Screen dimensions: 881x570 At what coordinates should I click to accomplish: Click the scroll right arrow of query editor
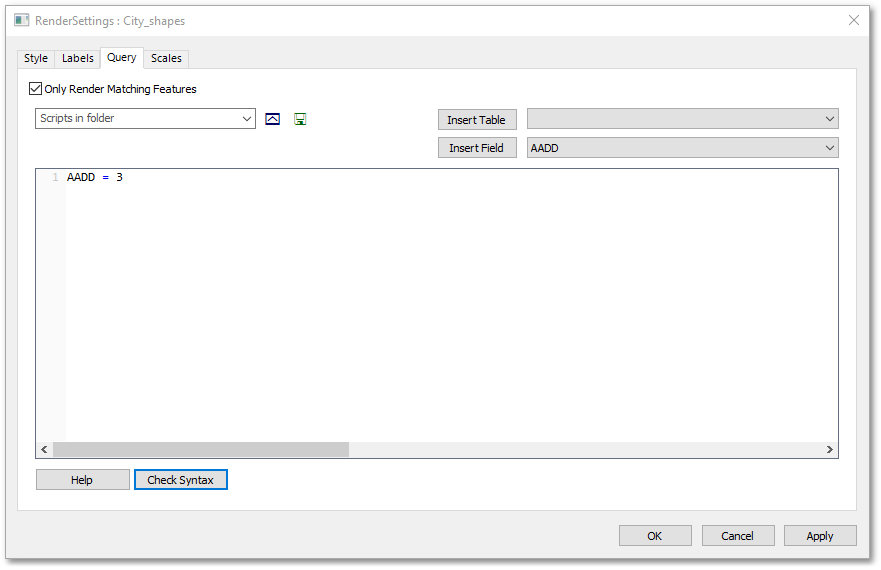[x=829, y=450]
